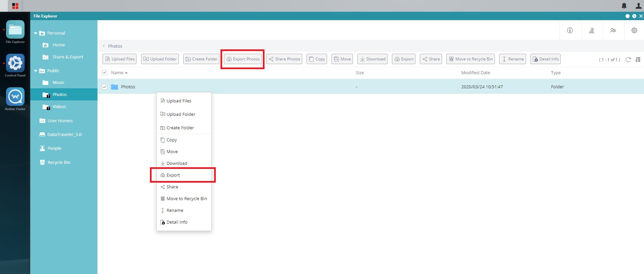Uncheck the Photos row checkbox
This screenshot has width=644, height=274.
(x=105, y=87)
